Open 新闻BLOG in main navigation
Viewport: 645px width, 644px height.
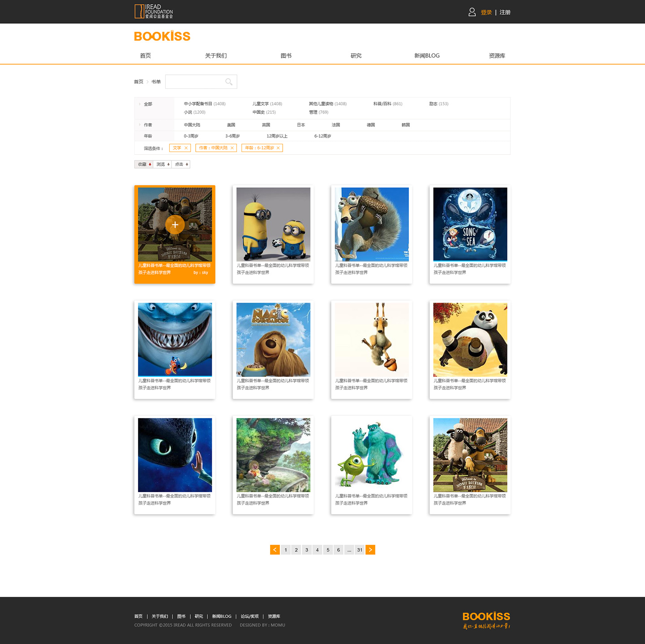click(427, 56)
